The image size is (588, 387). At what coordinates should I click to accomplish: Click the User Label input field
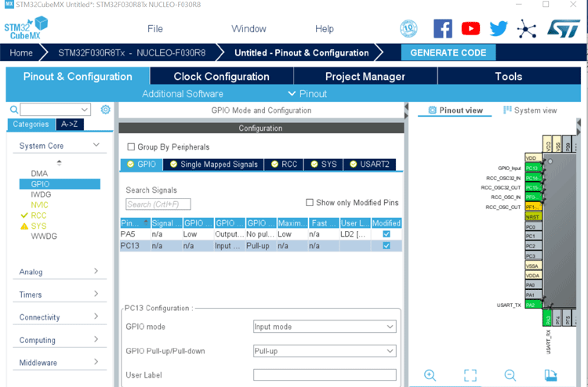tap(325, 375)
